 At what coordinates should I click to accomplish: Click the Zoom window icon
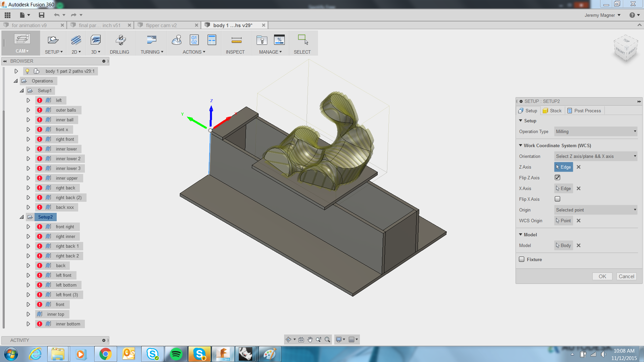pos(319,340)
